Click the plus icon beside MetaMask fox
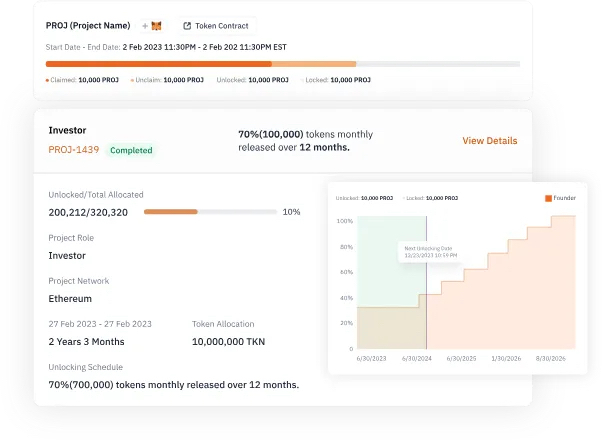Viewport: 602px width, 440px height. click(145, 26)
